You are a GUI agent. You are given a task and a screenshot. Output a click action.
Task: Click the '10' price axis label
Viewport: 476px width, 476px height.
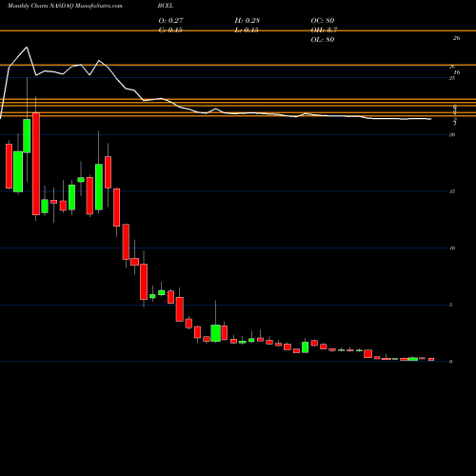pos(452,248)
